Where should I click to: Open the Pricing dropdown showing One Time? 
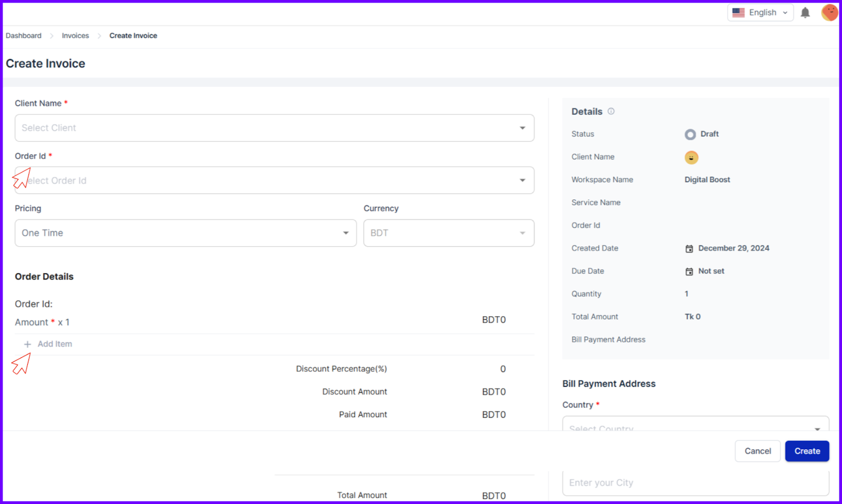point(185,233)
